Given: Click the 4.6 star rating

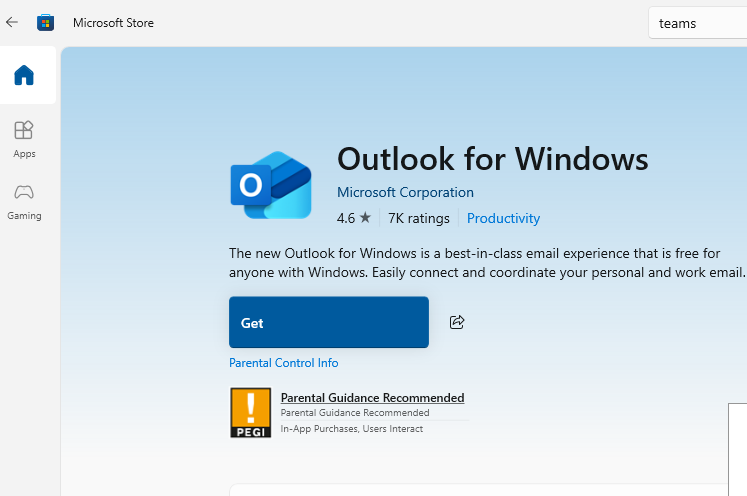Looking at the screenshot, I should tap(353, 218).
